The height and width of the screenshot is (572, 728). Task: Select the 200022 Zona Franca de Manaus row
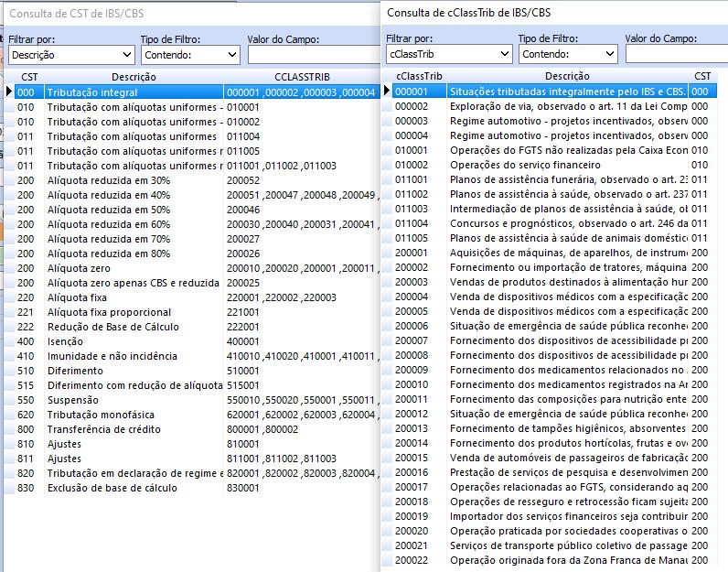pos(567,560)
